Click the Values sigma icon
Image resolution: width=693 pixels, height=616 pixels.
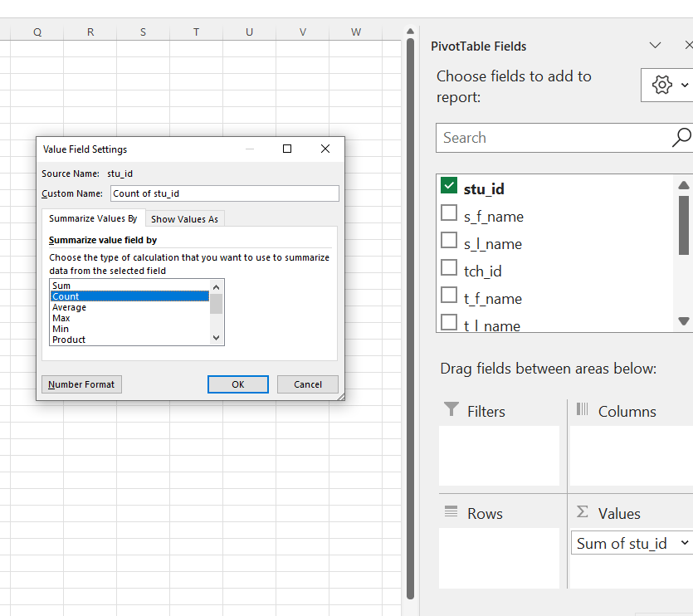coord(582,511)
